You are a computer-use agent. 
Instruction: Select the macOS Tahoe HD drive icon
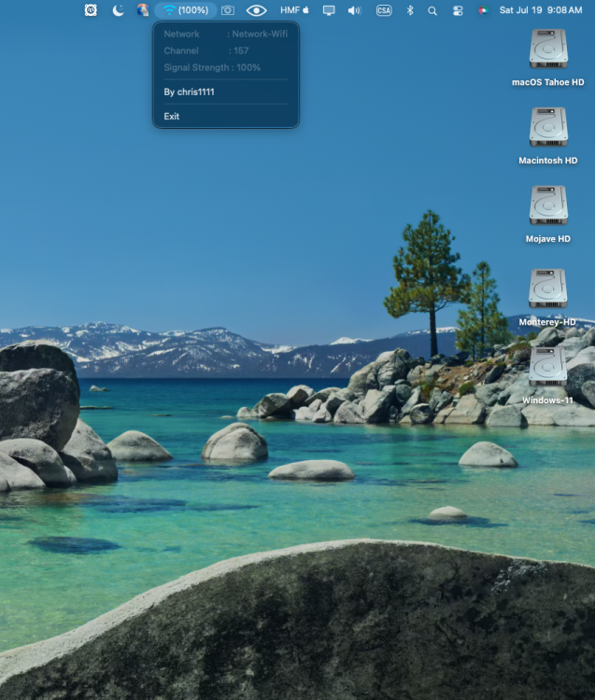548,49
